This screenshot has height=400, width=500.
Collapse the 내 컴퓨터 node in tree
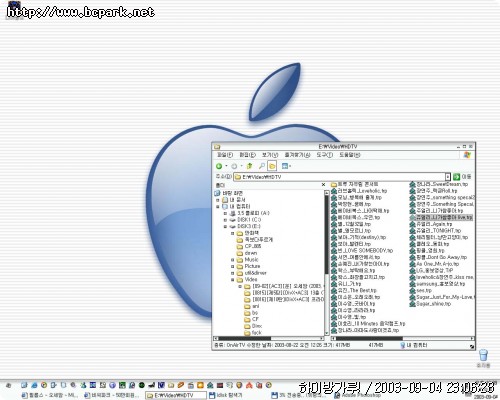pos(218,207)
